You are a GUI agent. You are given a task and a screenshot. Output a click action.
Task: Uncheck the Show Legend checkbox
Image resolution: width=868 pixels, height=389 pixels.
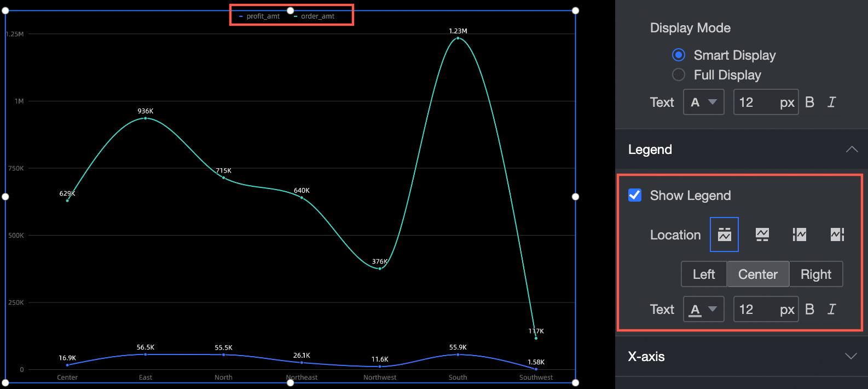(x=635, y=195)
